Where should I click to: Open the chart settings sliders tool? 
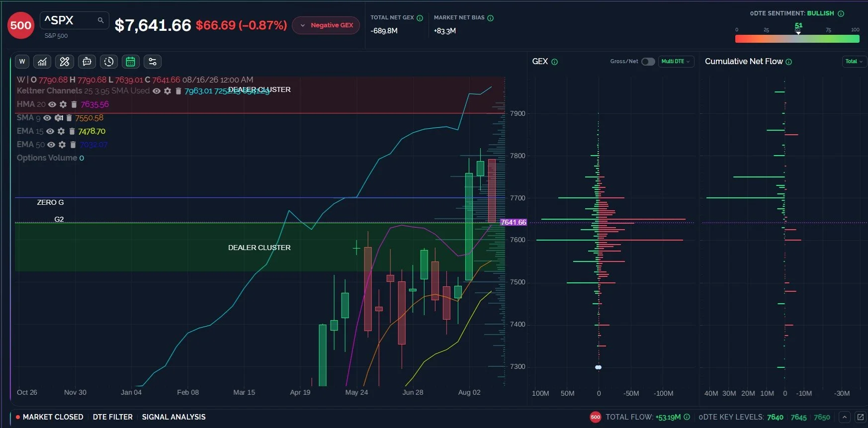(x=153, y=62)
